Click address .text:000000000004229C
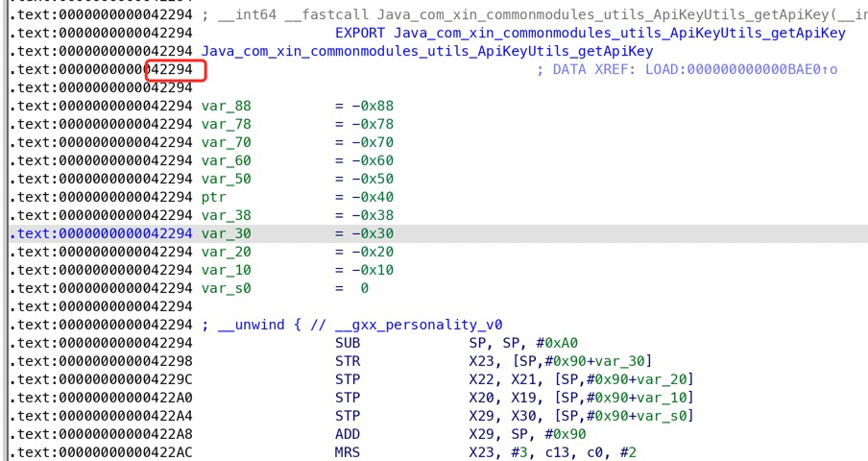This screenshot has width=868, height=461. [x=101, y=379]
